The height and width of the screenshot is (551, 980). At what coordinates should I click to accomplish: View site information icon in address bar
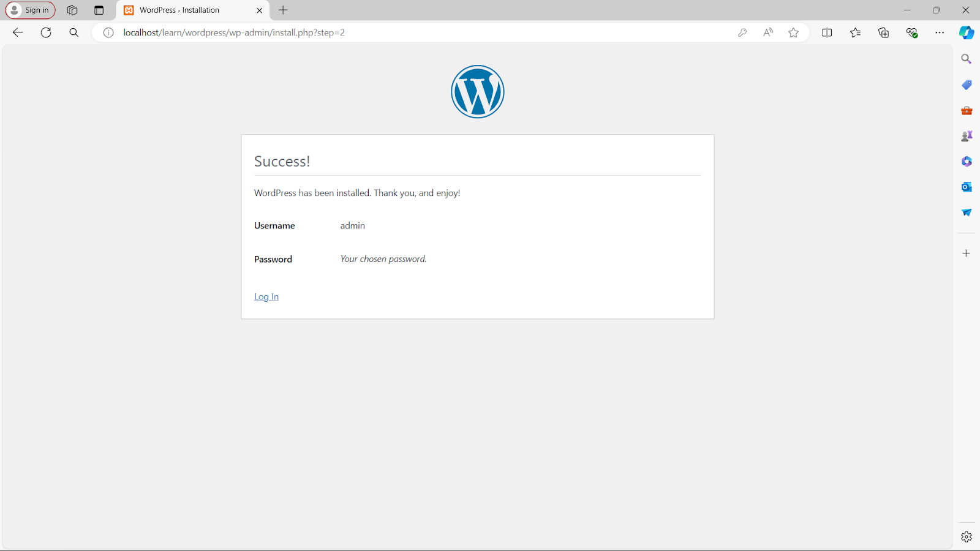pos(108,32)
